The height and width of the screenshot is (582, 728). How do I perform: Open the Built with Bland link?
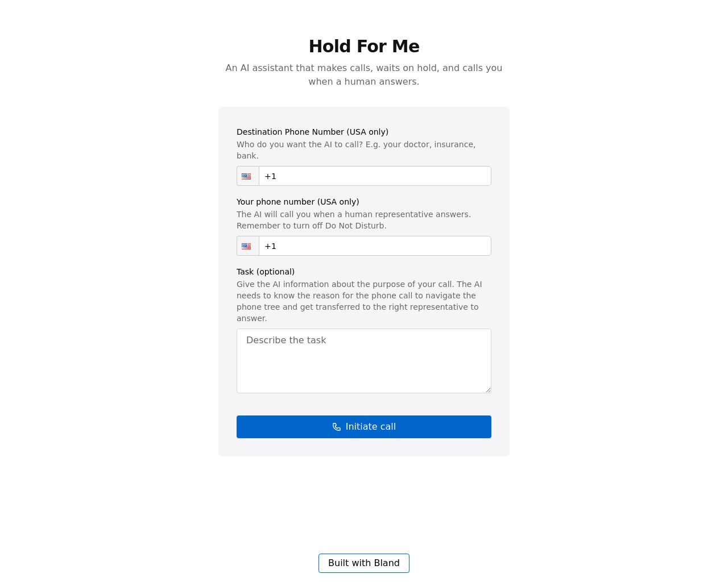(x=364, y=563)
